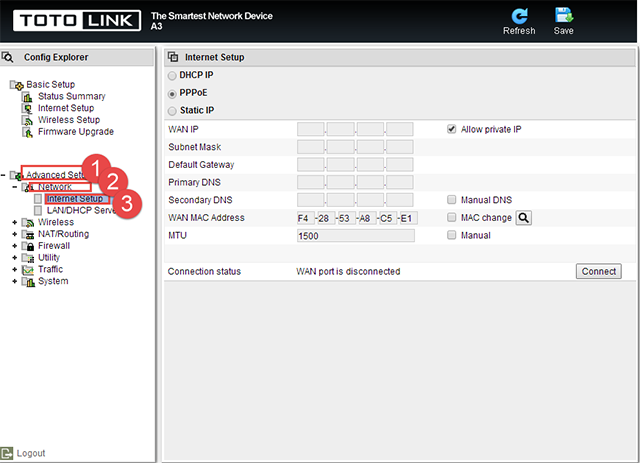The image size is (640, 463).
Task: Click the first Default Gateway octet field
Action: coord(311,165)
